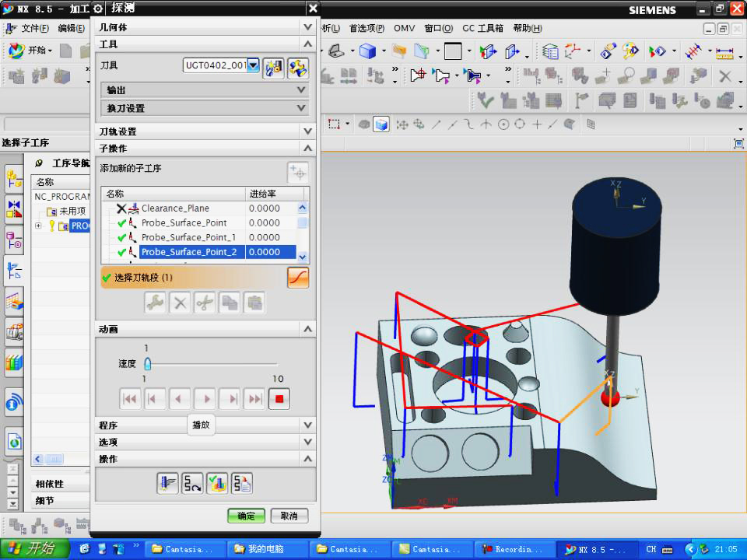Select the Probe_Surface_Point_2 row
This screenshot has height=560, width=747.
point(199,252)
